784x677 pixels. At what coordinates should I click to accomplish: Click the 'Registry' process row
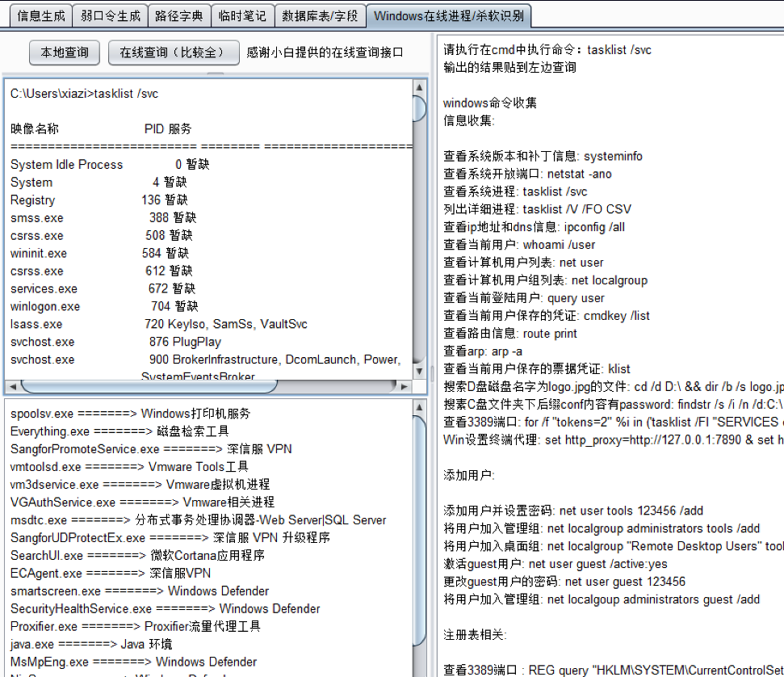tap(99, 200)
